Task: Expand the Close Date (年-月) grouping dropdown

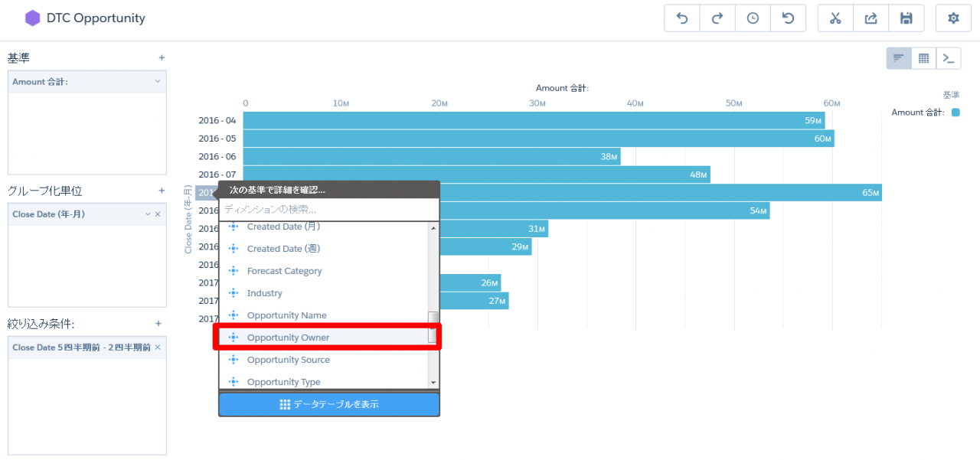Action: point(148,214)
